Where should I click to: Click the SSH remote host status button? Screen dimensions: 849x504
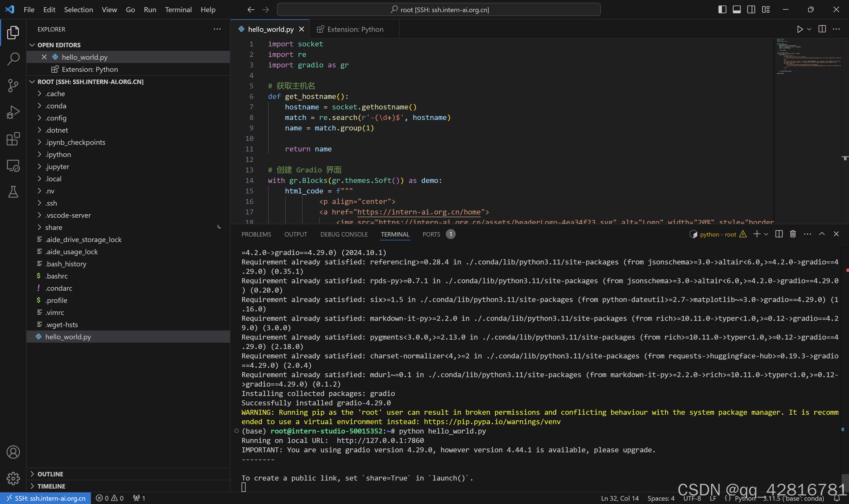46,498
